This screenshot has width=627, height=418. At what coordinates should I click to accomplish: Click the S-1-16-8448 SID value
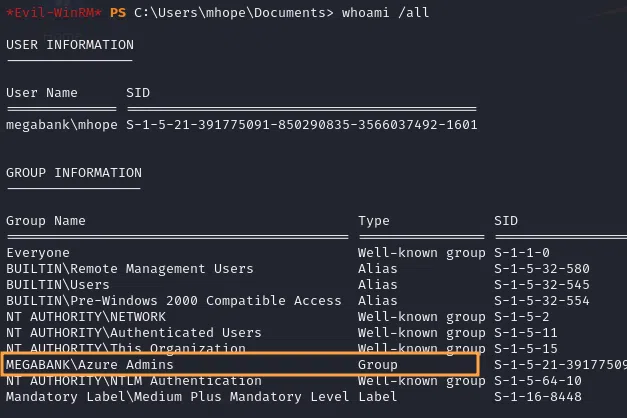click(537, 397)
